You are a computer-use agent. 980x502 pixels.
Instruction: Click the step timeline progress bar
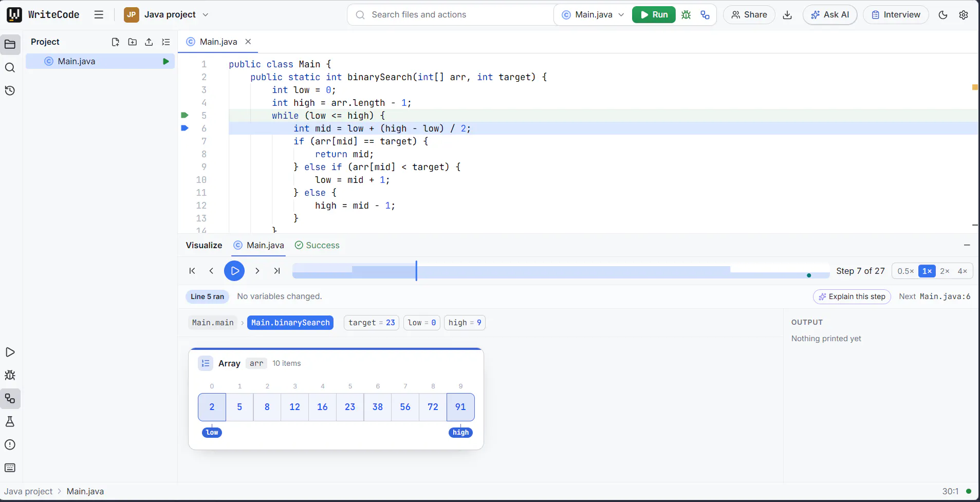click(x=561, y=271)
